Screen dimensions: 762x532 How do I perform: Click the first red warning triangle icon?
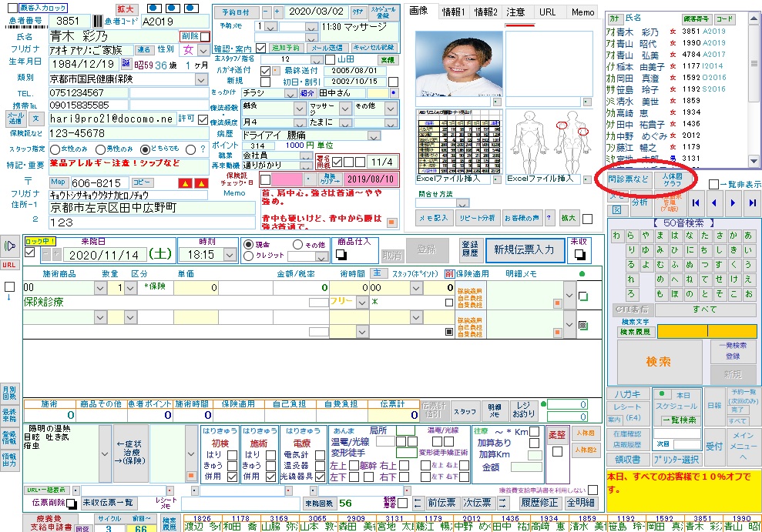(185, 183)
